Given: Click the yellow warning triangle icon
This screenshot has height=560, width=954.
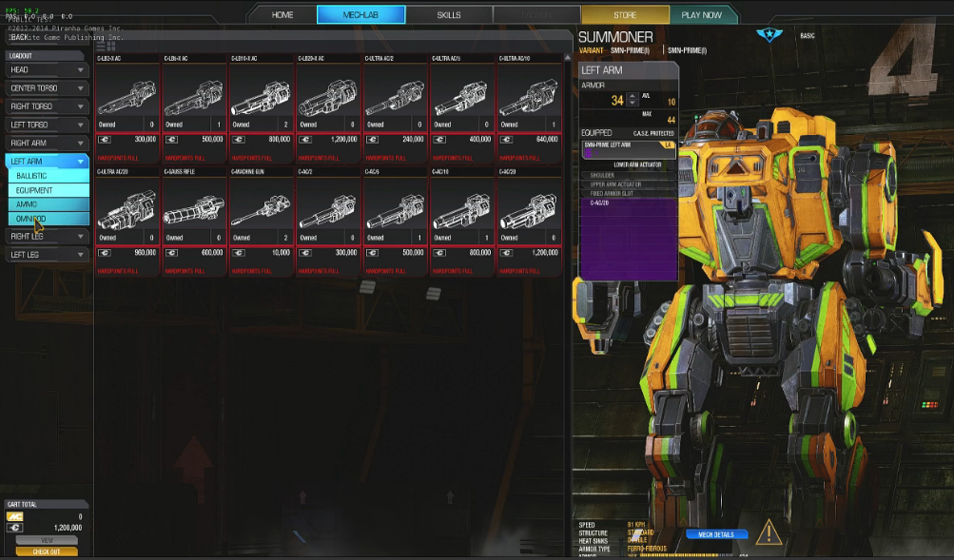Looking at the screenshot, I should (769, 532).
